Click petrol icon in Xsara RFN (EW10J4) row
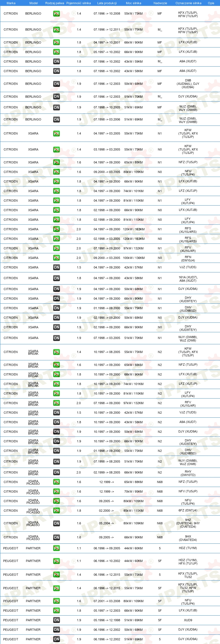This screenshot has width=220, height=644. pyautogui.click(x=57, y=258)
